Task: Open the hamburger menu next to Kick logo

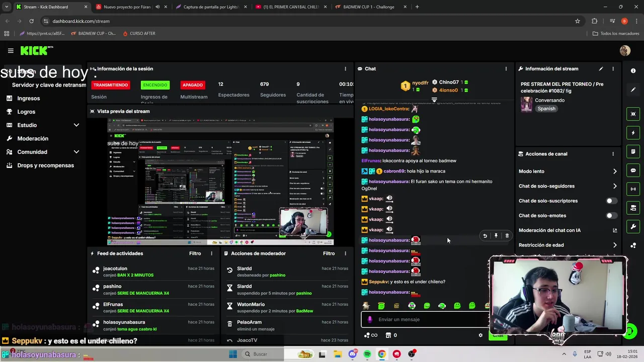Action: [11, 51]
